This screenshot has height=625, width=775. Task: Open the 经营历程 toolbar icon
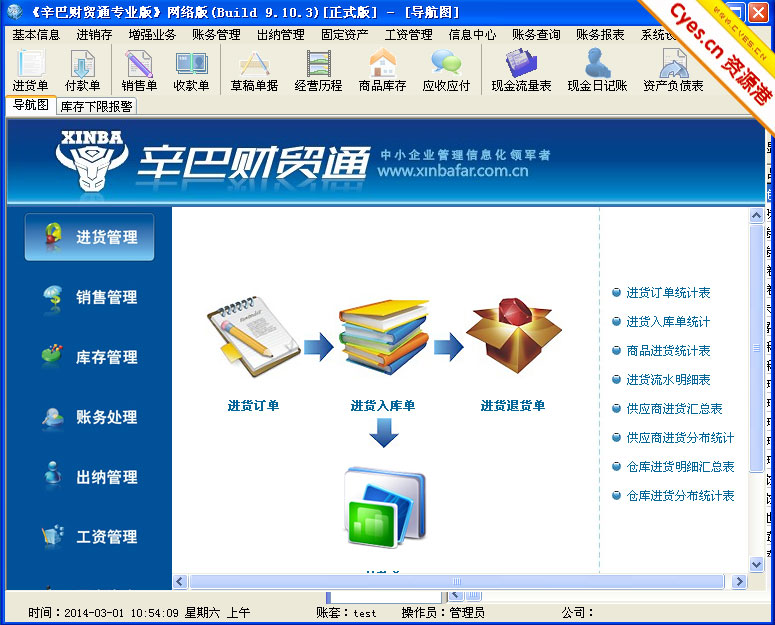(318, 70)
